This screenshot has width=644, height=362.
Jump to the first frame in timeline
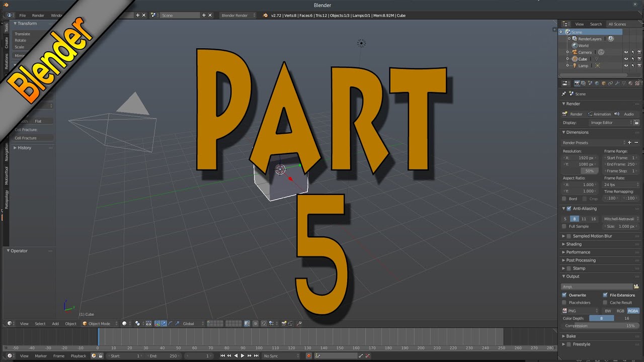coord(223,356)
